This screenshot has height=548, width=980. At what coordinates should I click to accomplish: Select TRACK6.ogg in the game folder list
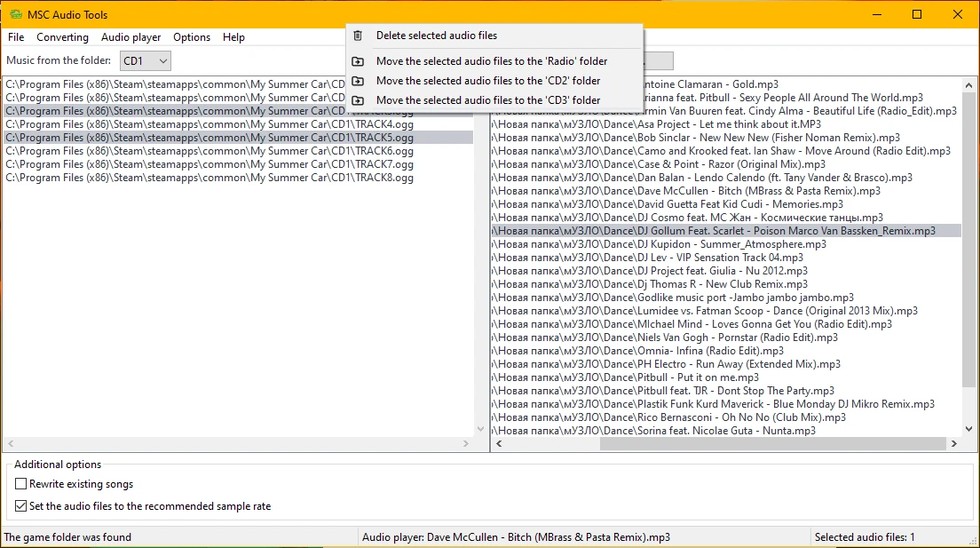point(238,151)
